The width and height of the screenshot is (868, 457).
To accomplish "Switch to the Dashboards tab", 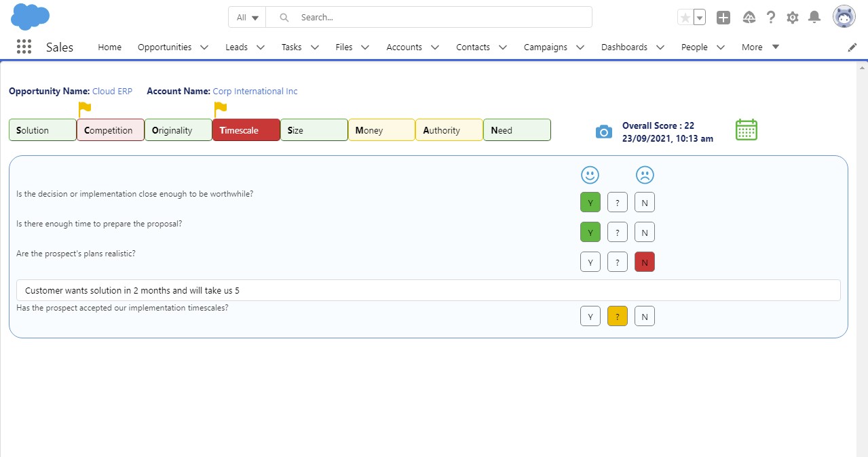I will 624,47.
